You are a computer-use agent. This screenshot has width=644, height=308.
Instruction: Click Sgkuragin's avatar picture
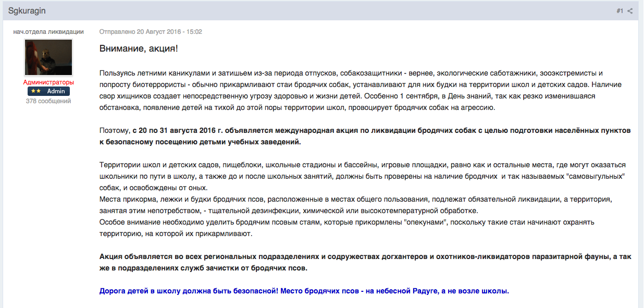pyautogui.click(x=48, y=57)
